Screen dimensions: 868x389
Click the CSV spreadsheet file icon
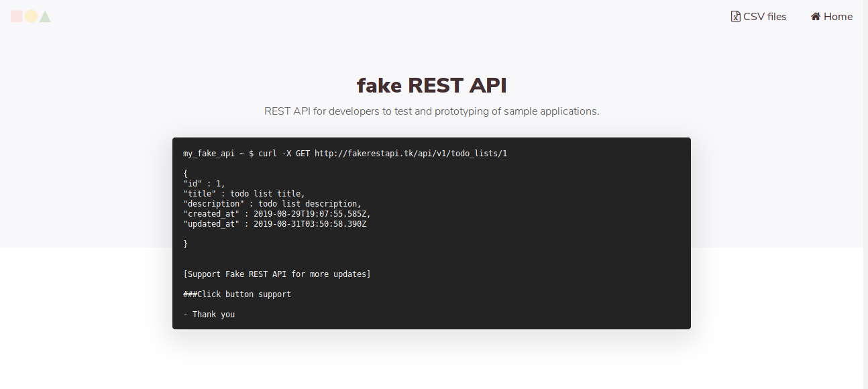tap(735, 16)
